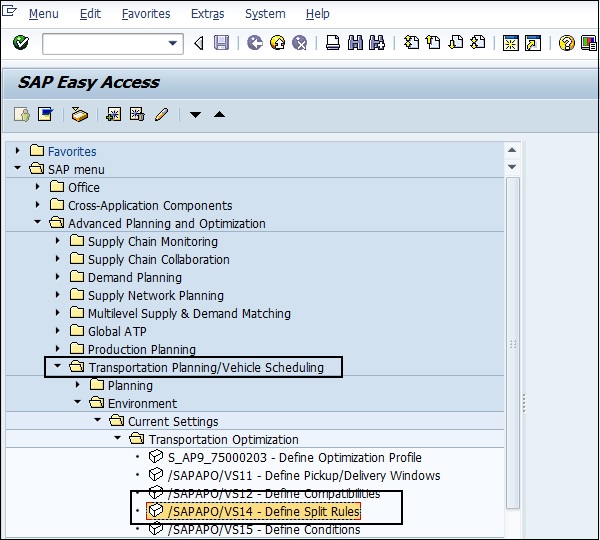The width and height of the screenshot is (600, 540).
Task: Click the green checkmark Enter icon
Action: click(x=20, y=43)
